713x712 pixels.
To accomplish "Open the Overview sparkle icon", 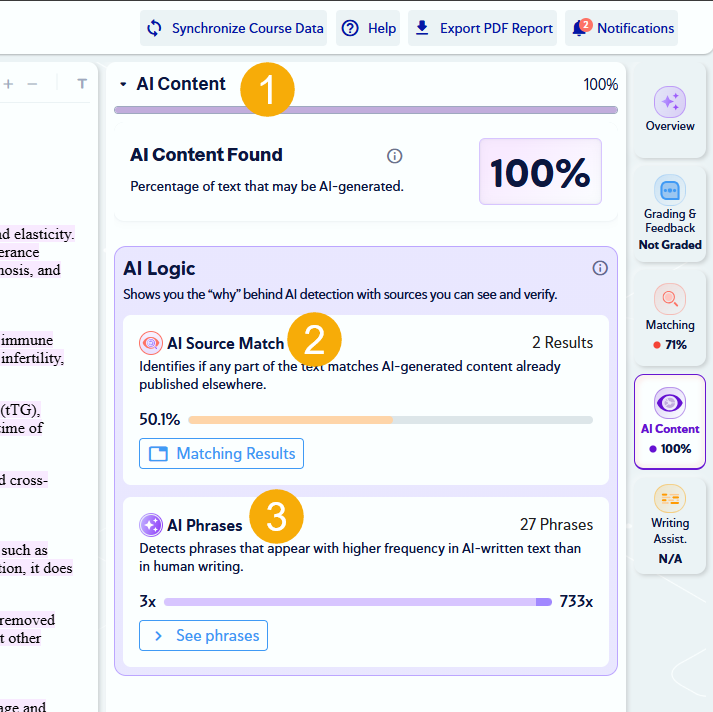I will point(670,101).
